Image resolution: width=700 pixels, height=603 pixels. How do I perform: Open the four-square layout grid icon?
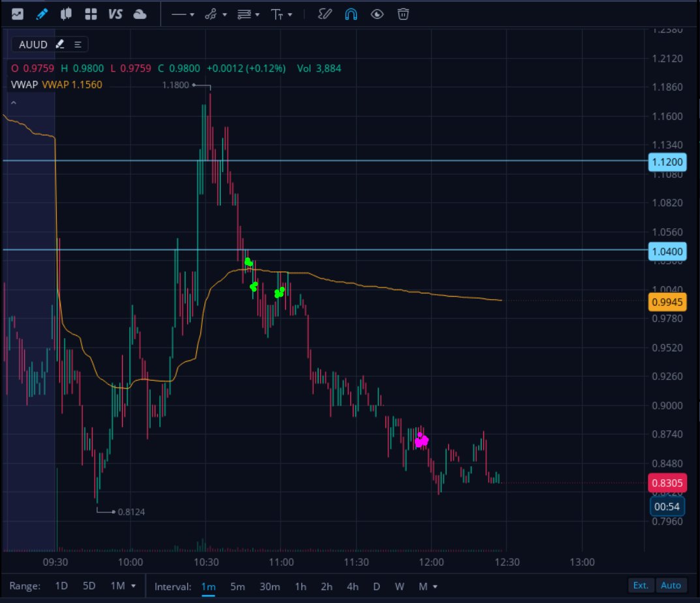[91, 14]
